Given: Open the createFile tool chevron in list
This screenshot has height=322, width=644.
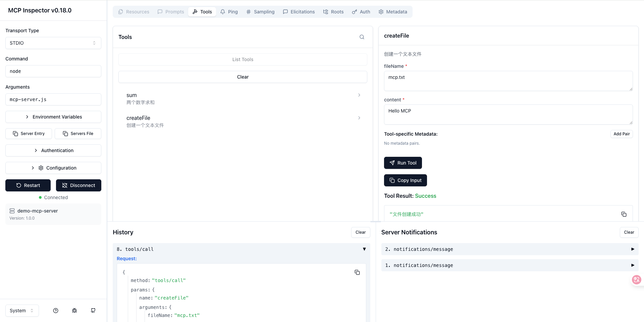Looking at the screenshot, I should [x=359, y=118].
